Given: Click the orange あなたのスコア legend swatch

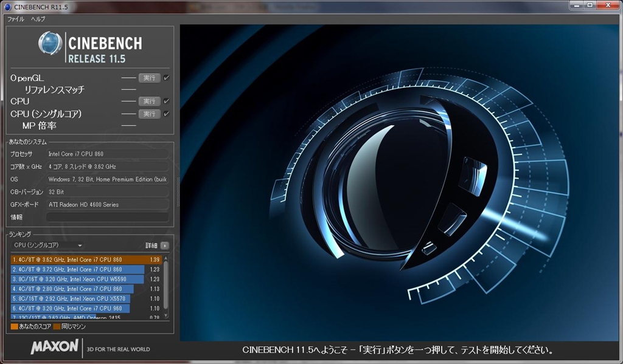Looking at the screenshot, I should pos(14,326).
